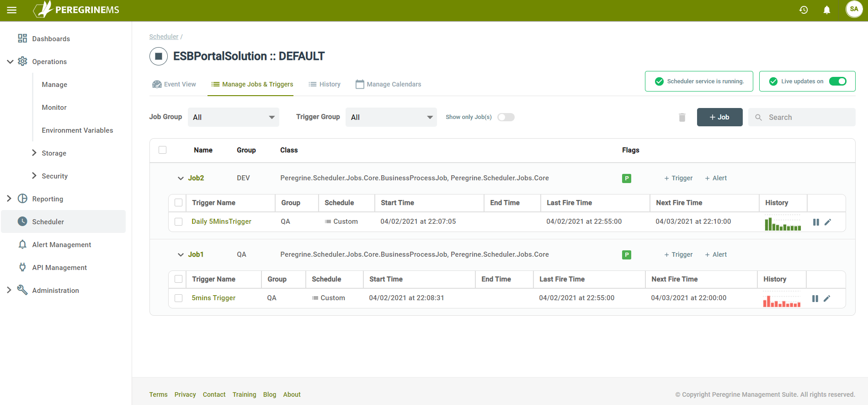Check the Job2 trigger header checkbox

pos(179,203)
